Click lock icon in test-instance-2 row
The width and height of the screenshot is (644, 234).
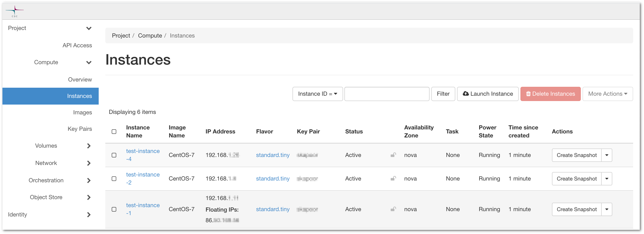point(393,178)
